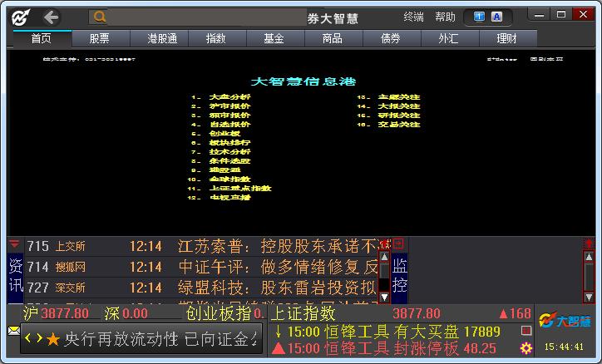Open the envelope message icon
The height and width of the screenshot is (364, 602).
[13, 330]
